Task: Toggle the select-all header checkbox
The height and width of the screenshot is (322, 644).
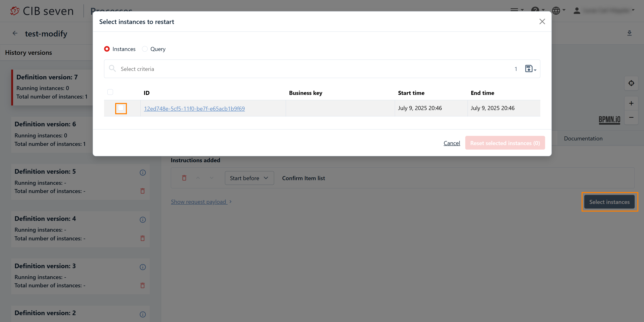Action: pyautogui.click(x=110, y=92)
